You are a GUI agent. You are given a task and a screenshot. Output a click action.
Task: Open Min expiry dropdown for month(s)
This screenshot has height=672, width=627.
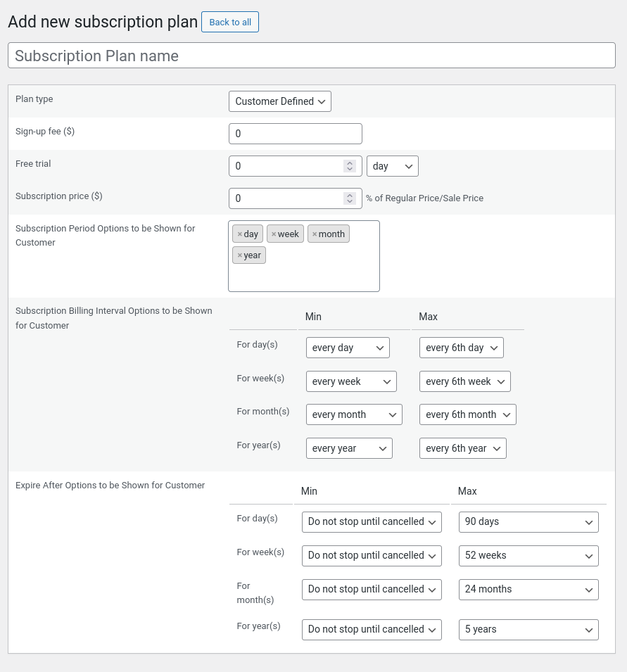click(x=371, y=589)
